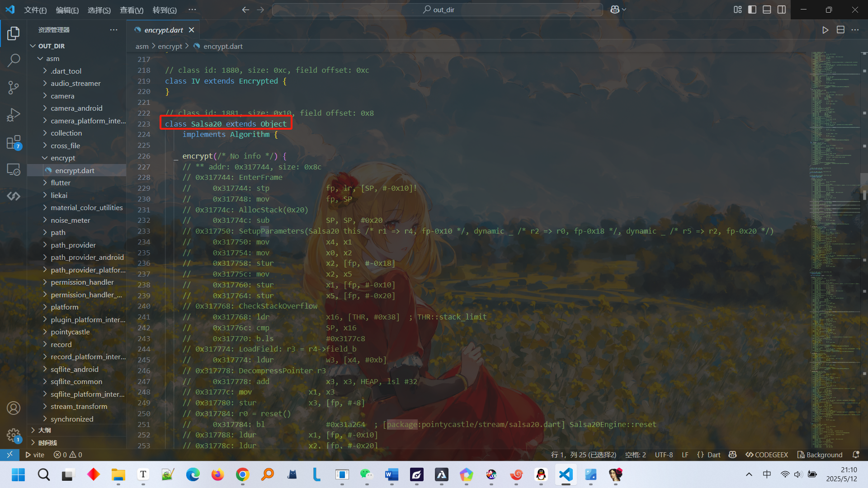The height and width of the screenshot is (488, 868).
Task: Click the editor minimap
Action: [x=835, y=250]
